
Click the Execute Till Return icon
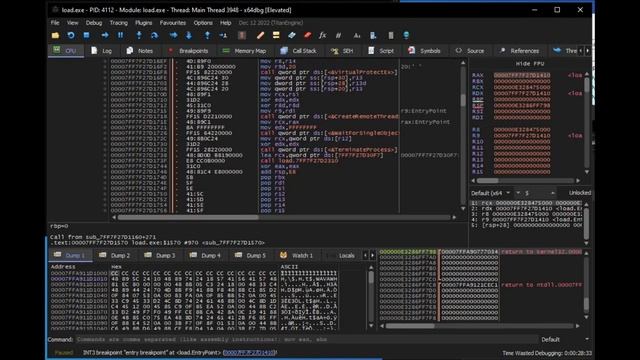(207, 36)
